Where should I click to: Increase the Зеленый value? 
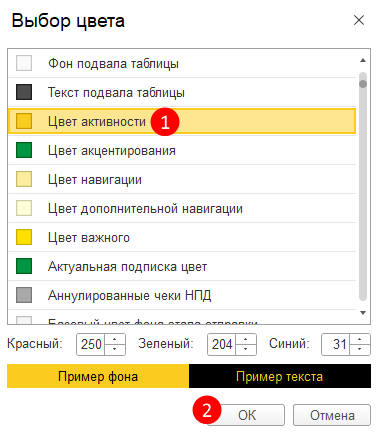(x=246, y=339)
